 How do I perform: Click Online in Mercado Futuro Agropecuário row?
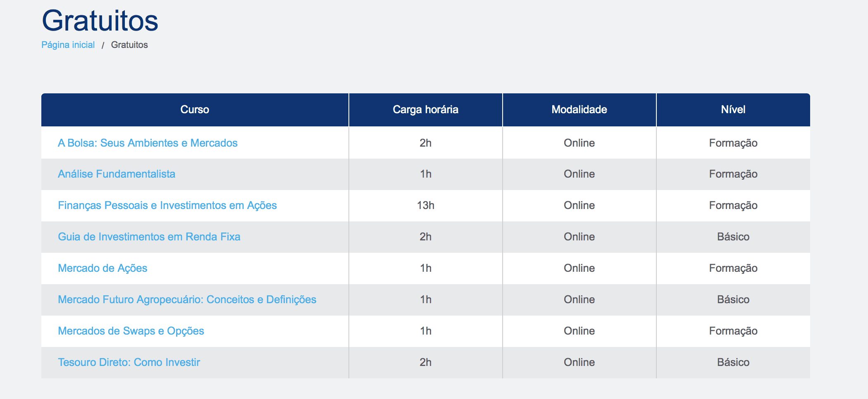tap(579, 299)
